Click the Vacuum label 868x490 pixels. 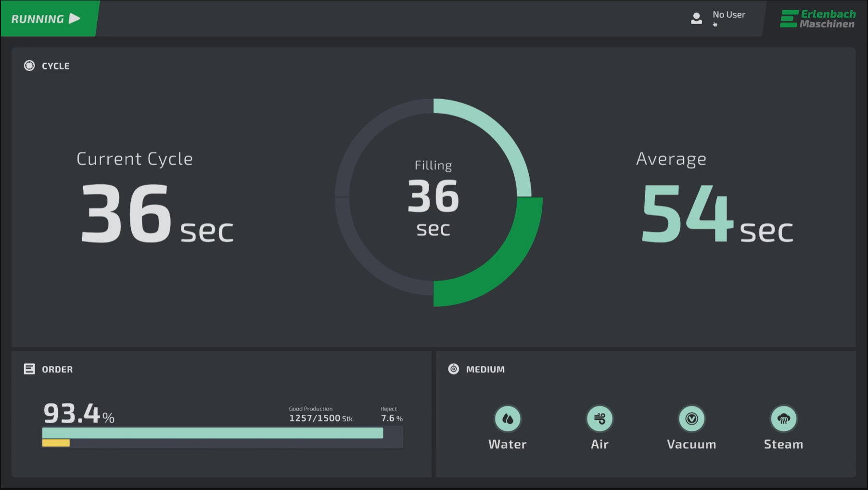tap(691, 444)
